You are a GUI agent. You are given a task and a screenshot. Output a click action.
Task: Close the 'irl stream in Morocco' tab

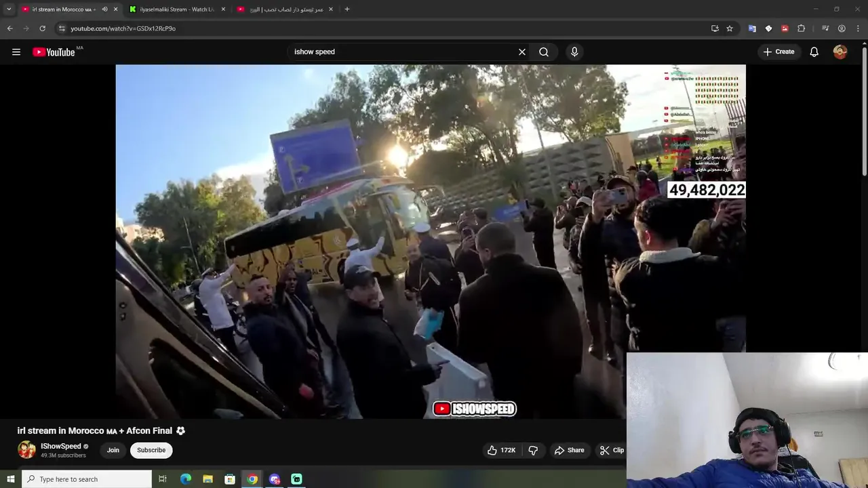(x=116, y=9)
